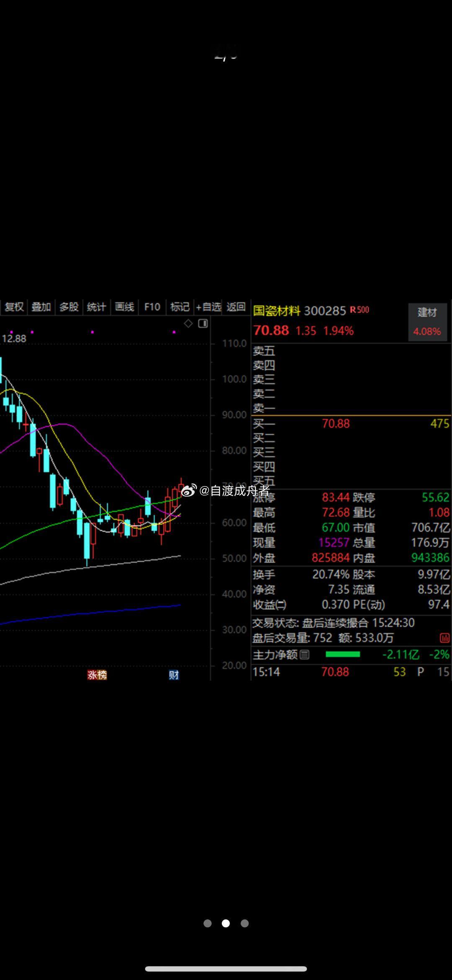Click 收益 value 0.370

[336, 604]
